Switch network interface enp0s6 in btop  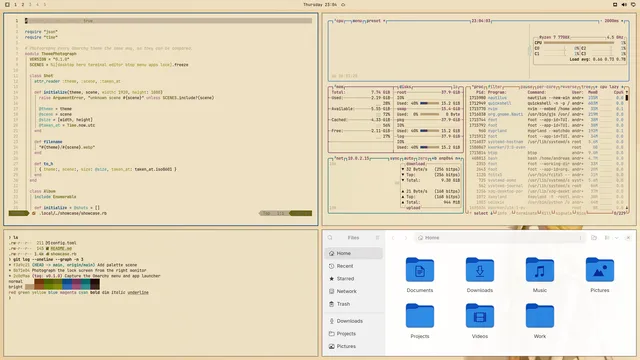[x=446, y=158]
